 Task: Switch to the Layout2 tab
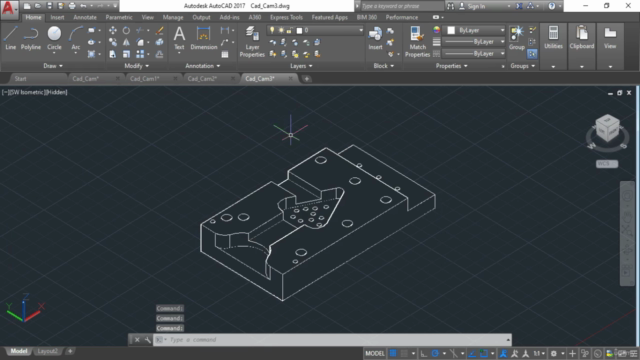[47, 351]
